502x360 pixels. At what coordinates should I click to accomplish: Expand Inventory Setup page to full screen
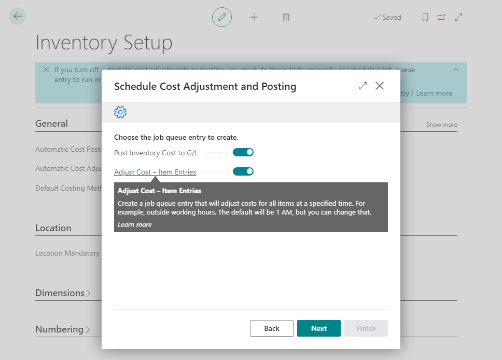coord(458,17)
